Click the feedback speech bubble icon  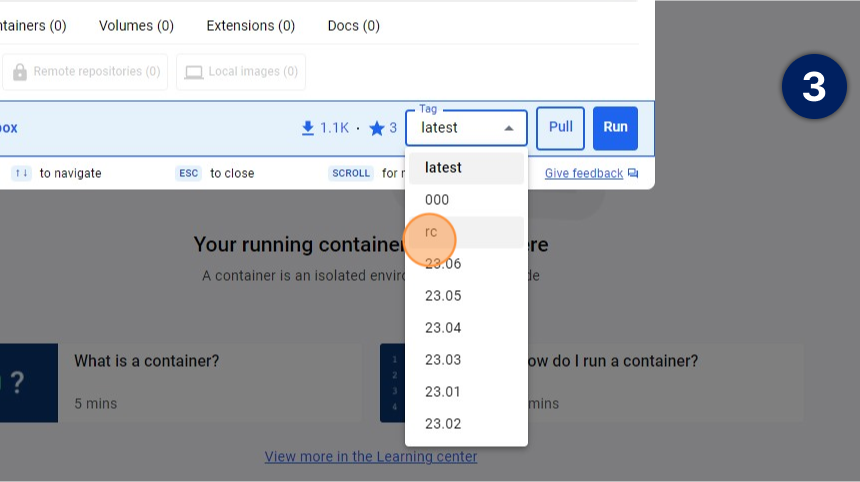click(632, 173)
